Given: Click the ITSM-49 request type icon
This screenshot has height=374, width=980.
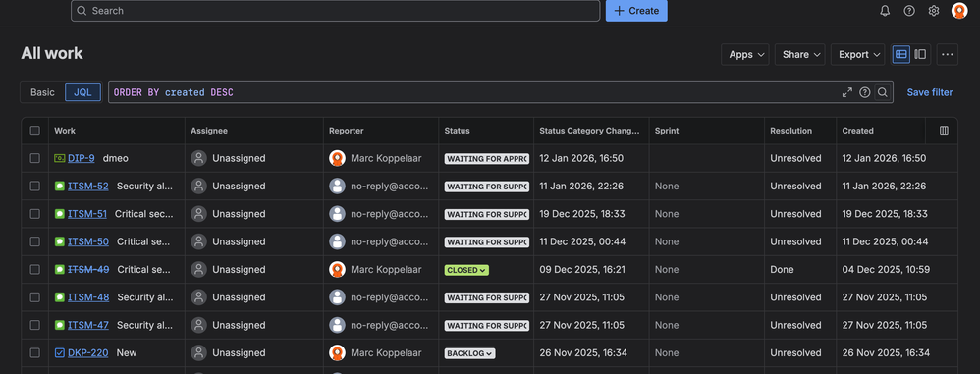Looking at the screenshot, I should coord(59,270).
